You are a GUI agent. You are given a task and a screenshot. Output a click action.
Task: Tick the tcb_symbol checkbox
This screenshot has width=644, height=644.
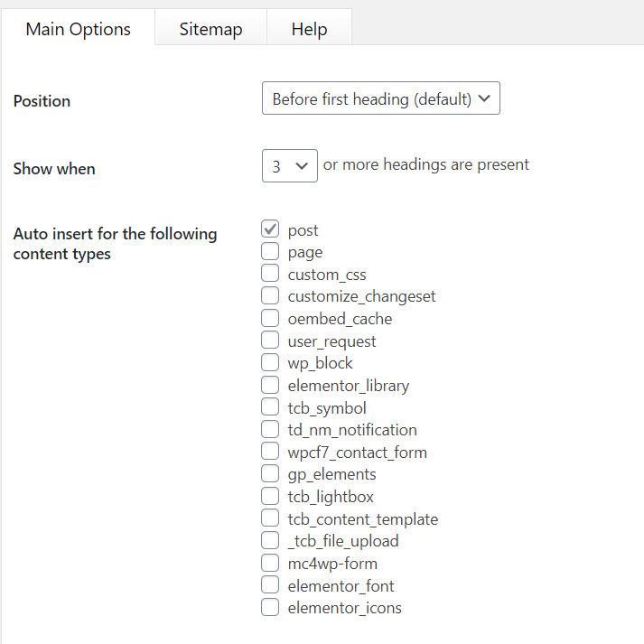tap(270, 407)
